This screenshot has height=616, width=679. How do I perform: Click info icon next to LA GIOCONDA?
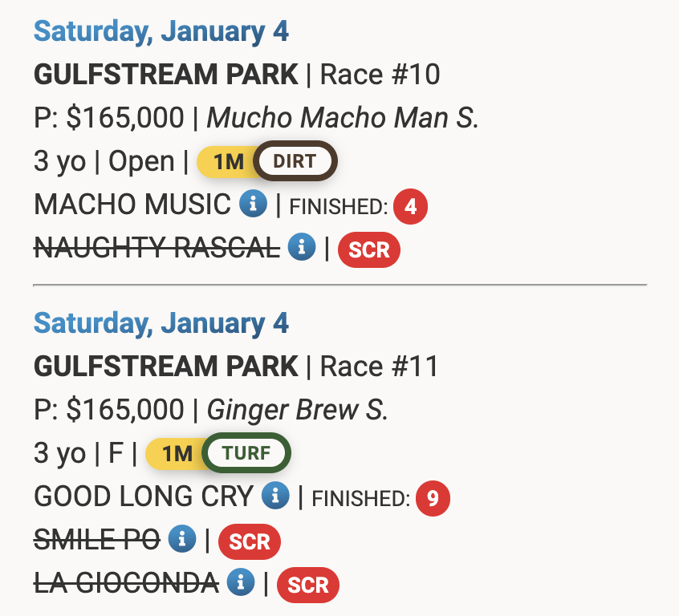(241, 582)
